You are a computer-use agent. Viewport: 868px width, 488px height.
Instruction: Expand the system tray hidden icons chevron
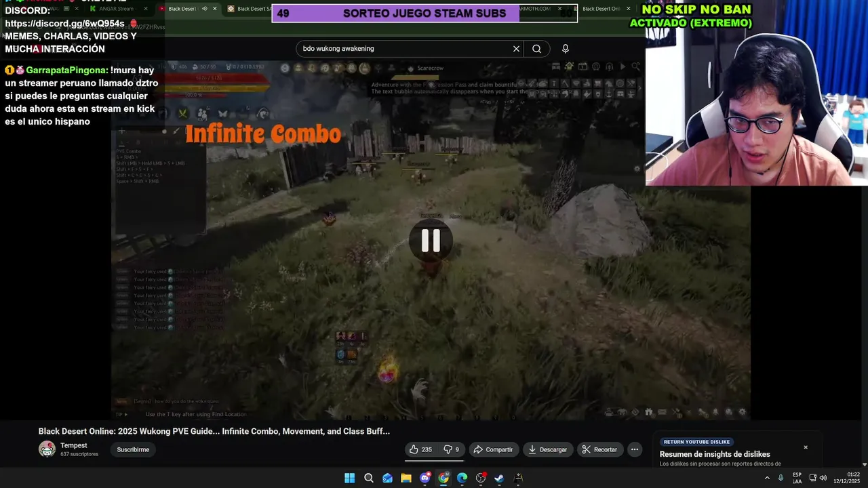(767, 478)
